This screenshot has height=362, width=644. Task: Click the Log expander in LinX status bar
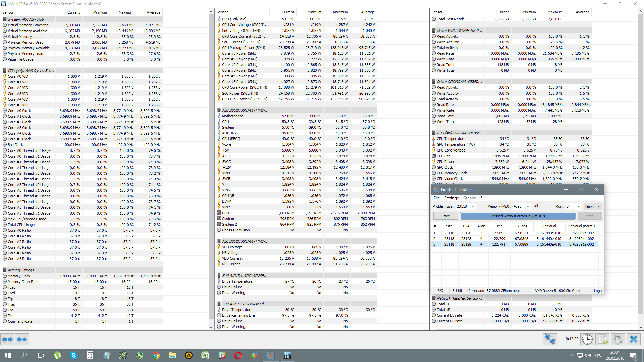[598, 291]
